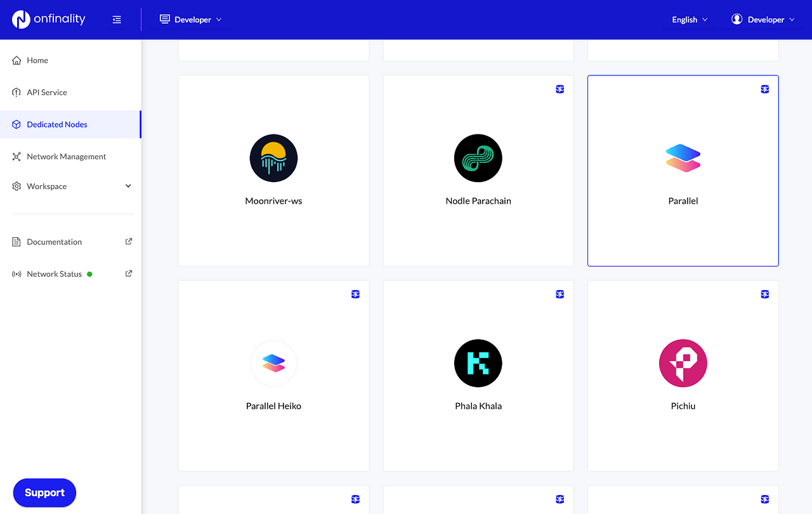Open the Developer account dropdown arrow
Viewport: 812px width, 514px height.
[792, 20]
